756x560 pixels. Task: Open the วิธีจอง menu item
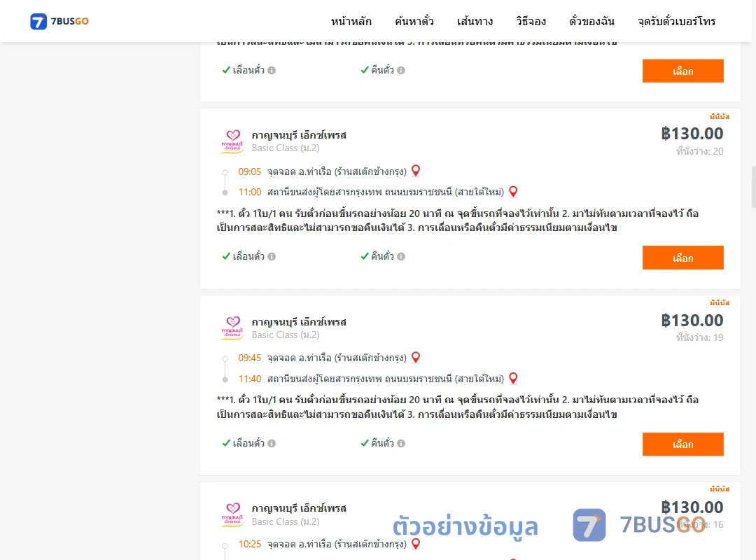pos(531,22)
